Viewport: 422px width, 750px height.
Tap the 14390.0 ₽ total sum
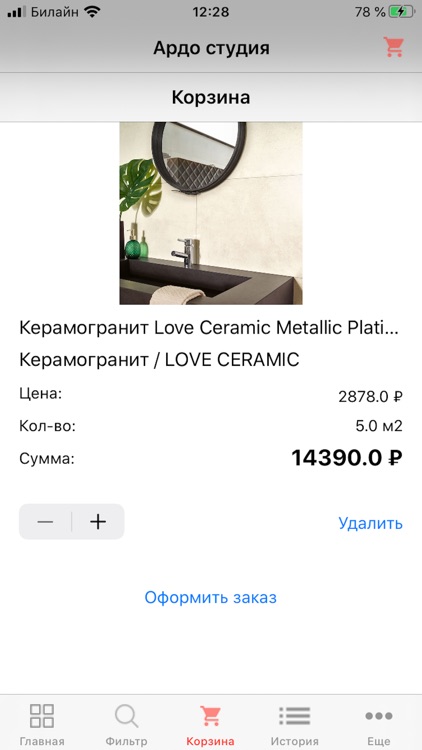pos(347,458)
